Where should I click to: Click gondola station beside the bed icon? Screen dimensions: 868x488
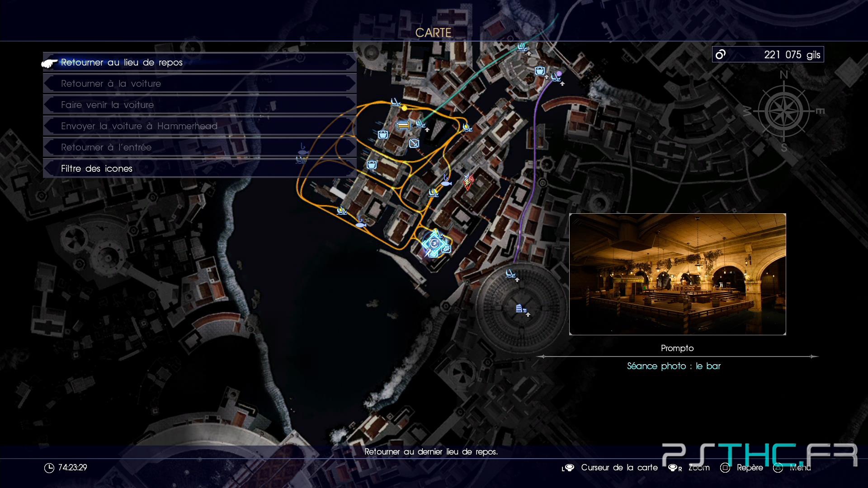click(x=420, y=123)
